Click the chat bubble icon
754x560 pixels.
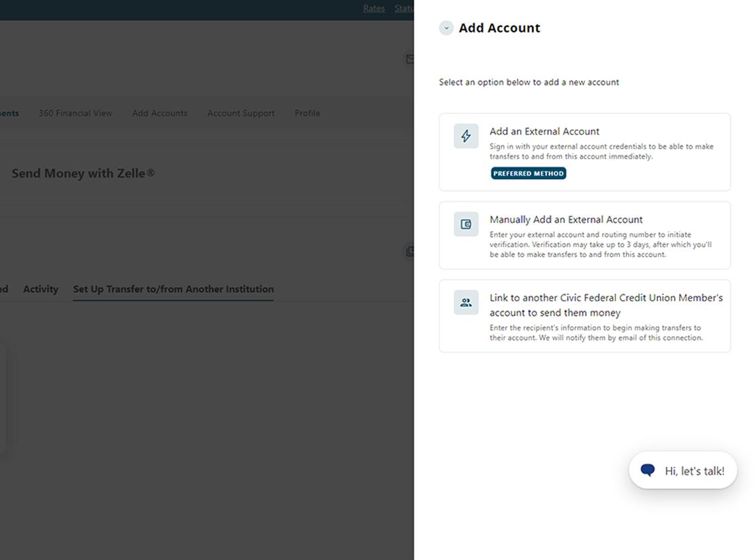[x=647, y=470]
